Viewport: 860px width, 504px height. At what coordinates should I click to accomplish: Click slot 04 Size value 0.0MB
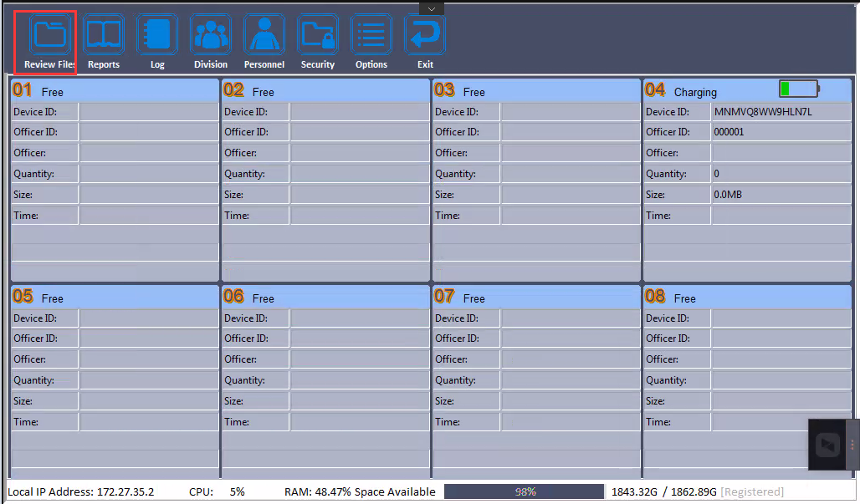coord(781,195)
